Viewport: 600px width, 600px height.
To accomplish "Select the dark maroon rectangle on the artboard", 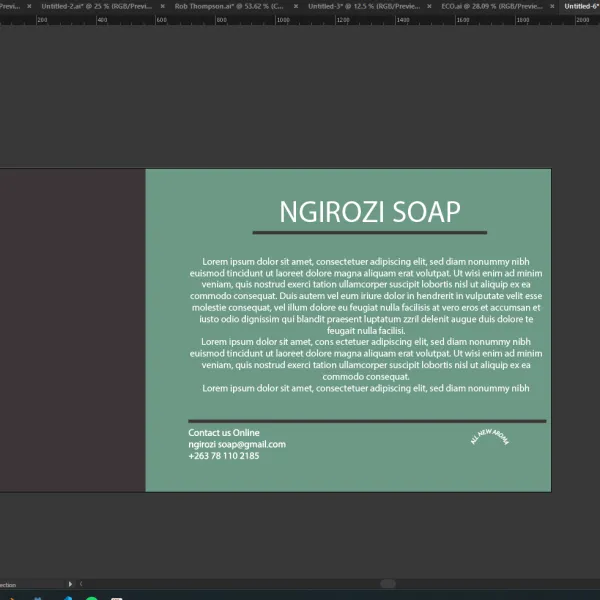I will 73,330.
